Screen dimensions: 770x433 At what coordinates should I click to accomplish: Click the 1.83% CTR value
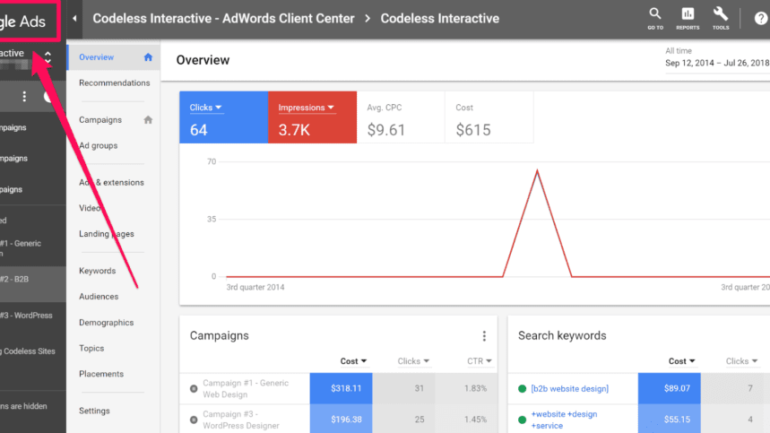pyautogui.click(x=475, y=388)
